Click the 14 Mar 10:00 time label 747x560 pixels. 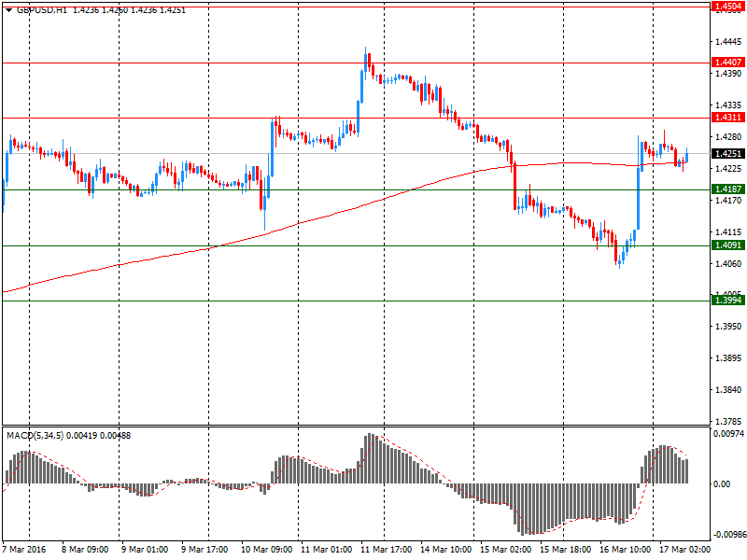tap(446, 549)
